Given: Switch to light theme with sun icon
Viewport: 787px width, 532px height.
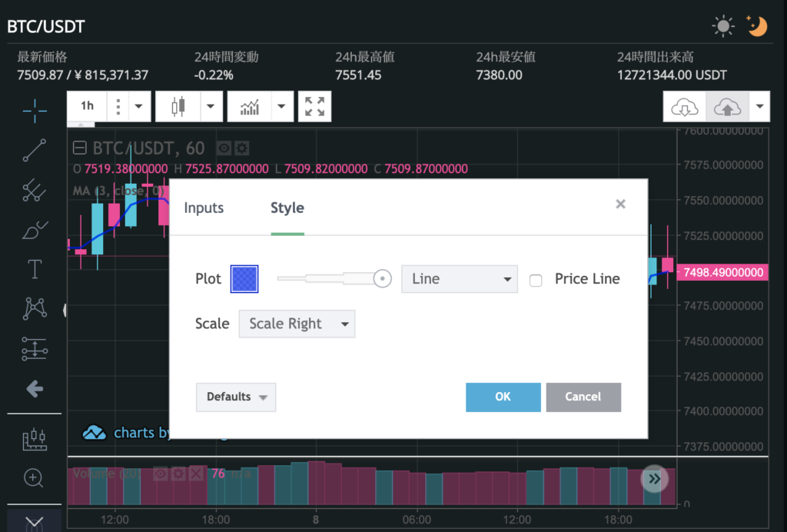Looking at the screenshot, I should point(723,26).
